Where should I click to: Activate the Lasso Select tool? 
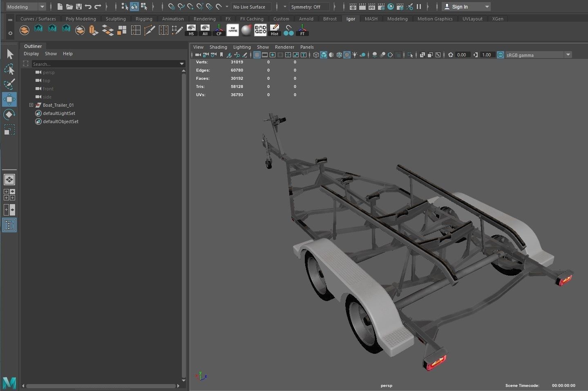(9, 69)
